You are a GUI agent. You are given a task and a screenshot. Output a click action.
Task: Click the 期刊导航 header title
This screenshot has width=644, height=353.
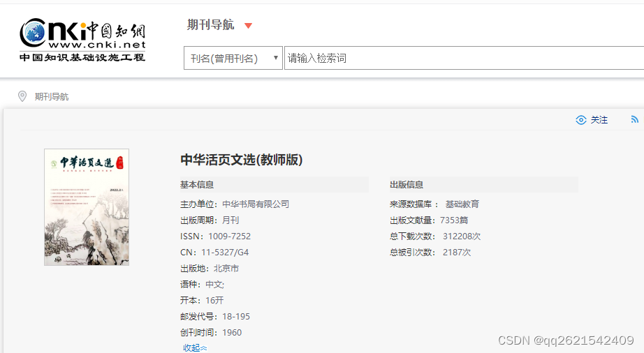coord(211,25)
